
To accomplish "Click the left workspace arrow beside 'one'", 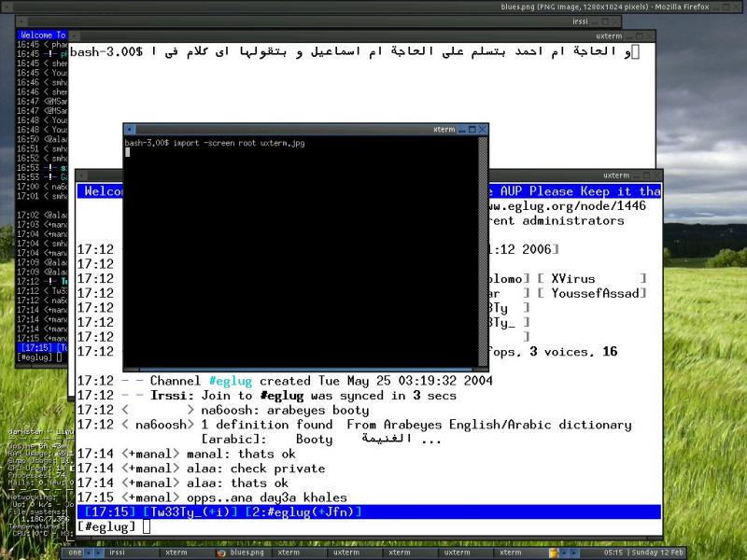I will [87, 553].
